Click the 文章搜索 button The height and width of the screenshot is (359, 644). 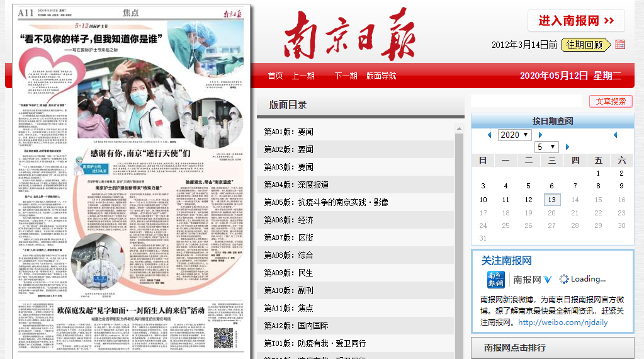[x=611, y=101]
